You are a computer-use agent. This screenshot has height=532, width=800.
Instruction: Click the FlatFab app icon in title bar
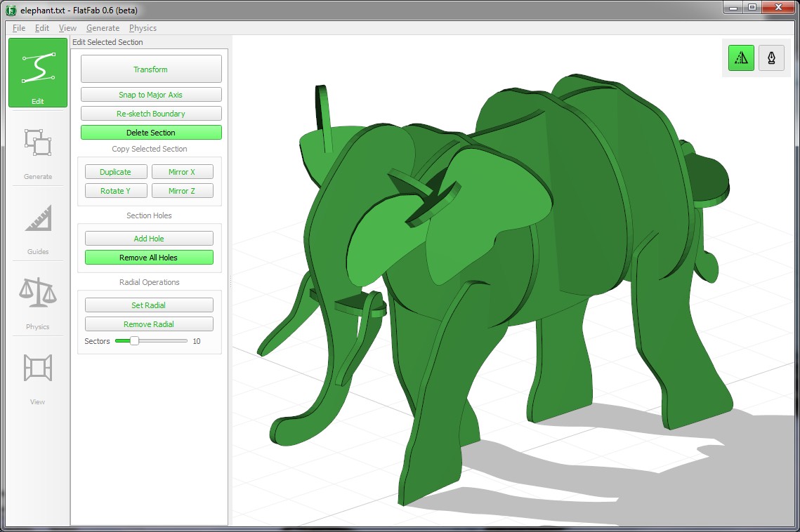point(11,10)
